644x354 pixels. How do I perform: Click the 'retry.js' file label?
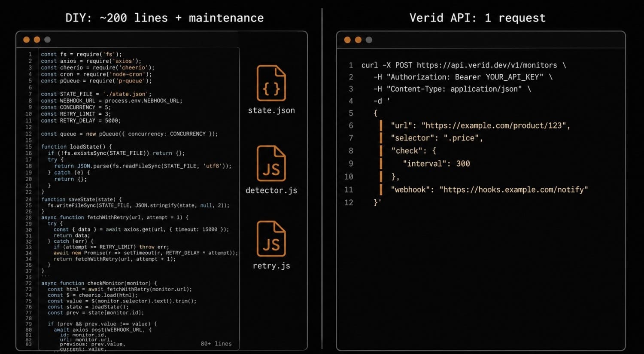pos(271,266)
